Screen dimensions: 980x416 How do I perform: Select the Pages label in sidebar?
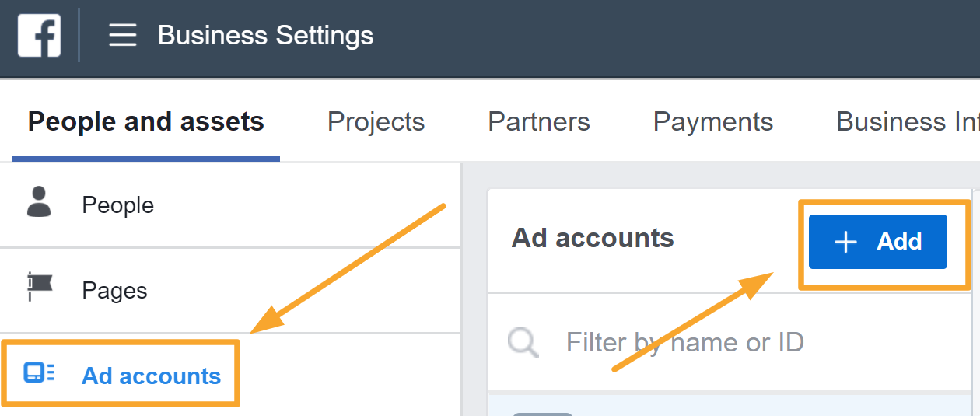tap(114, 291)
